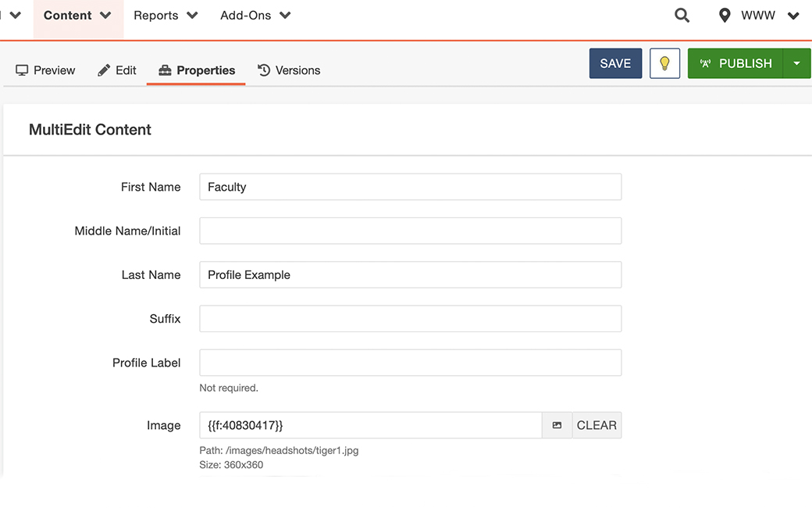Viewport: 812px width, 508px height.
Task: Click the green Publish button
Action: [735, 63]
